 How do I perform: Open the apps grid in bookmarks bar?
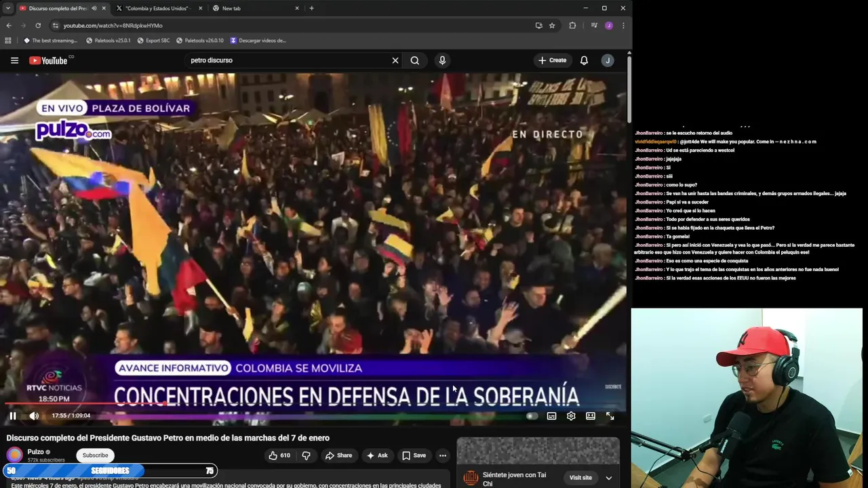(x=8, y=40)
